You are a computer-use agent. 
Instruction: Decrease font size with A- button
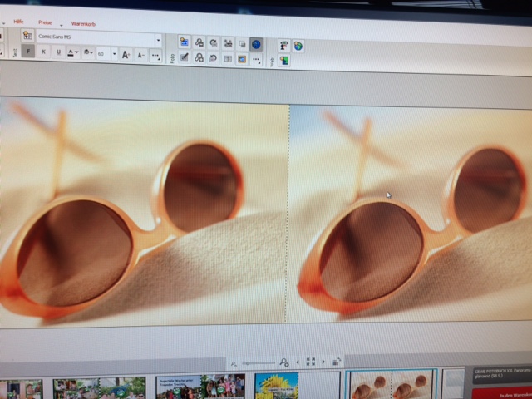[x=141, y=56]
